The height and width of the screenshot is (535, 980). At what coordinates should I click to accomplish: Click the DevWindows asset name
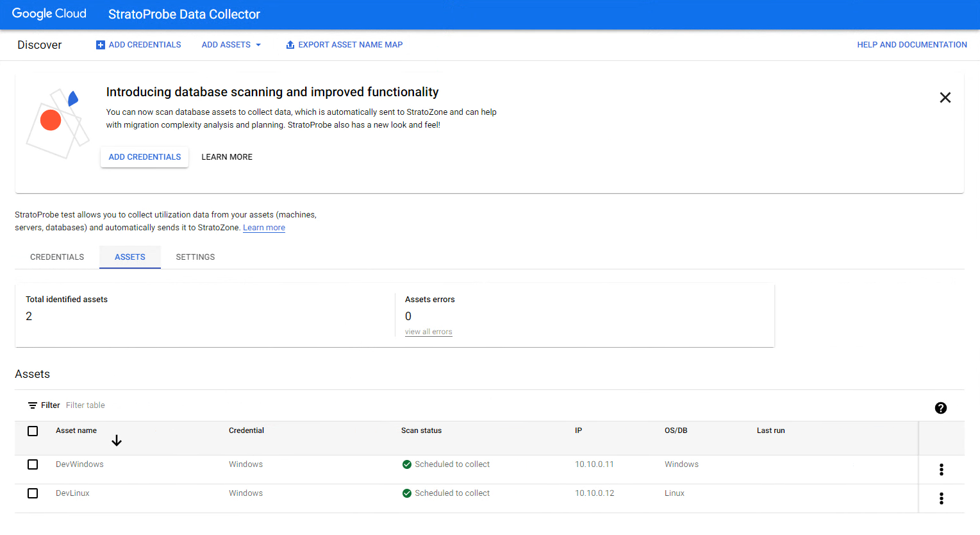pyautogui.click(x=79, y=464)
